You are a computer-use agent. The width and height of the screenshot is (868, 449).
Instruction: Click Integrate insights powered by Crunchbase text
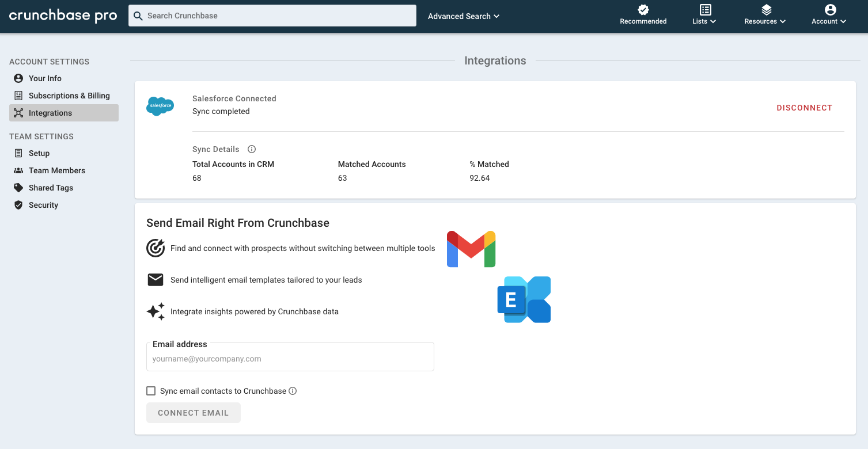click(x=255, y=311)
